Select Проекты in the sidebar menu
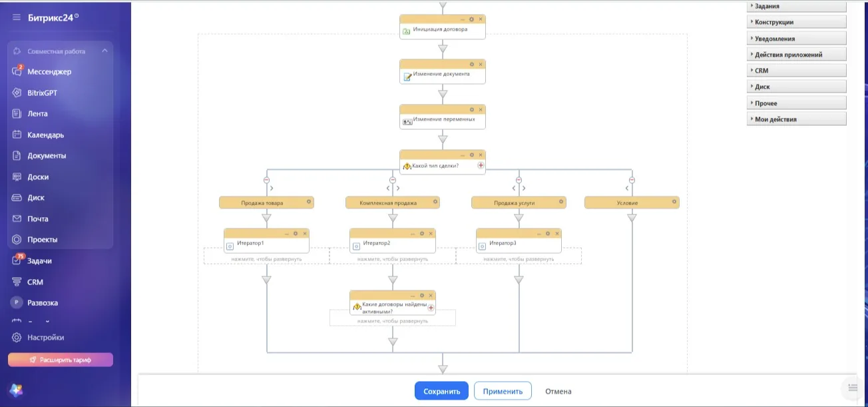Screen dimensions: 868x407 [x=43, y=240]
